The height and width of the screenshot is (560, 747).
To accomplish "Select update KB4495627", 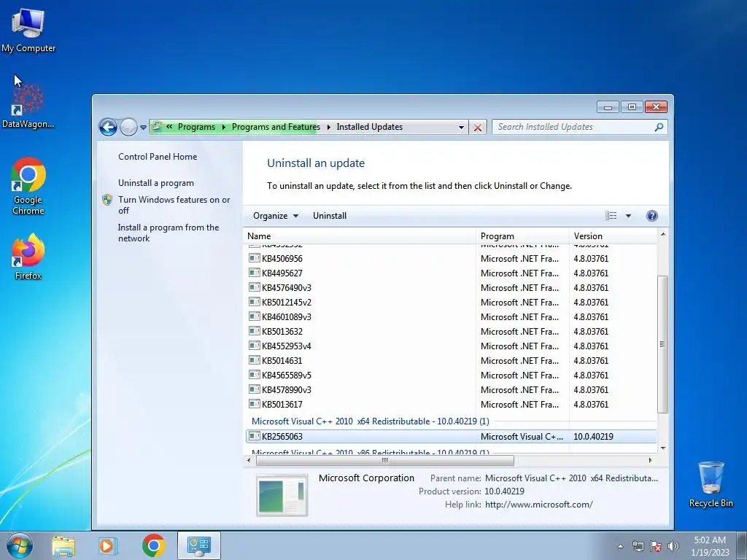I will 451,273.
